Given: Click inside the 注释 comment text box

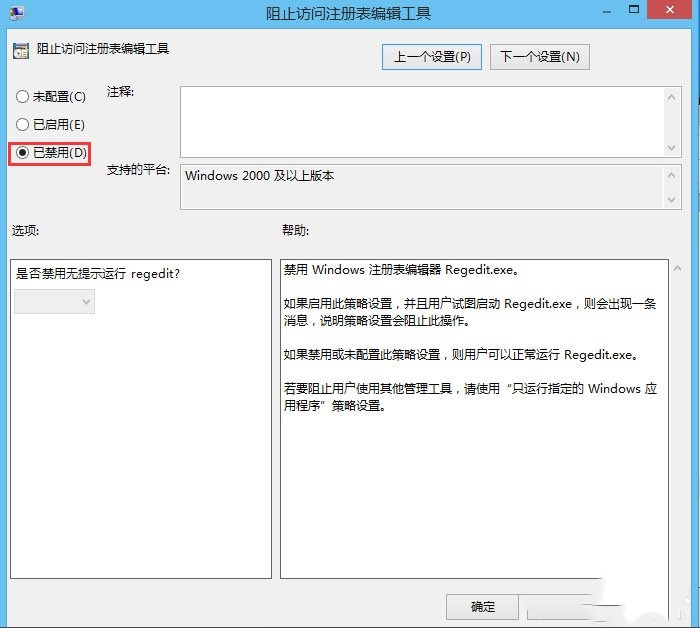Looking at the screenshot, I should (420, 121).
